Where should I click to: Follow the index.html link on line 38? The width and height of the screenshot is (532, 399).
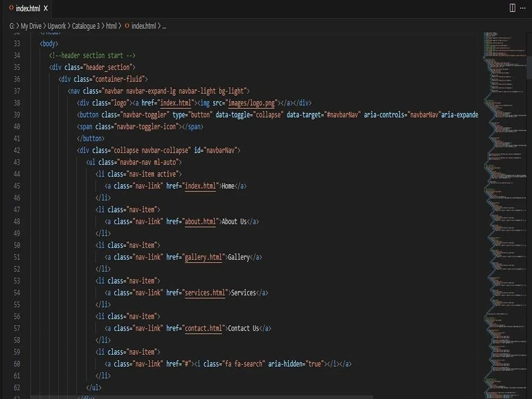[176, 103]
